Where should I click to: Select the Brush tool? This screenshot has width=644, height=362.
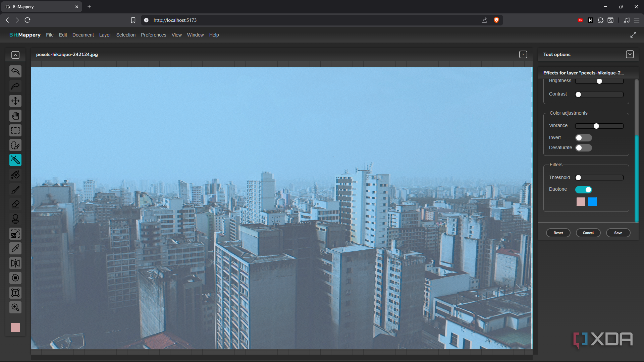click(x=15, y=189)
